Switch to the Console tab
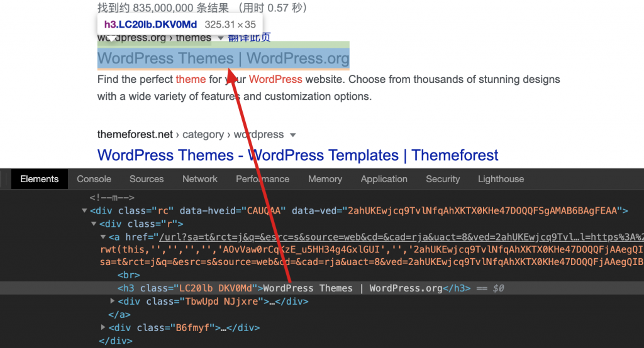644x348 pixels. pyautogui.click(x=94, y=179)
